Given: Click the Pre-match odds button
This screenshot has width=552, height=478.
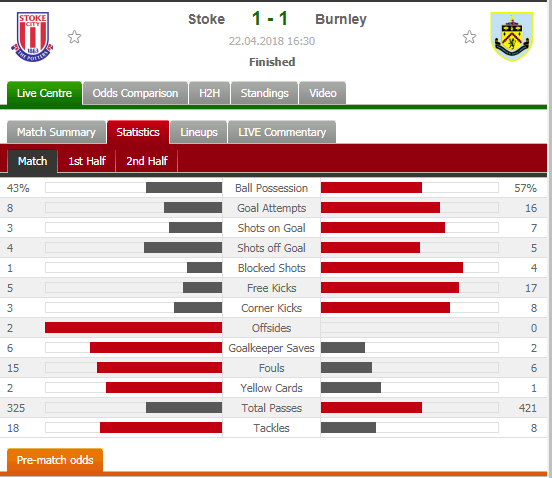Looking at the screenshot, I should coord(55,460).
